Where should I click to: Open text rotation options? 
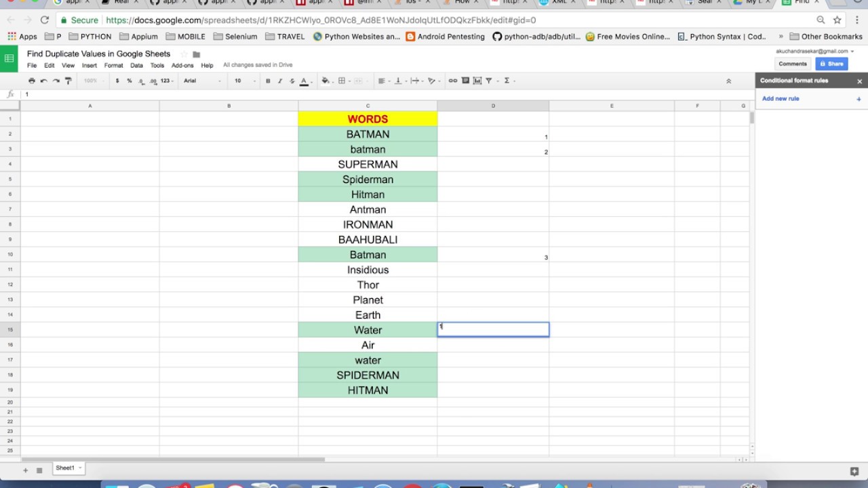pyautogui.click(x=433, y=81)
